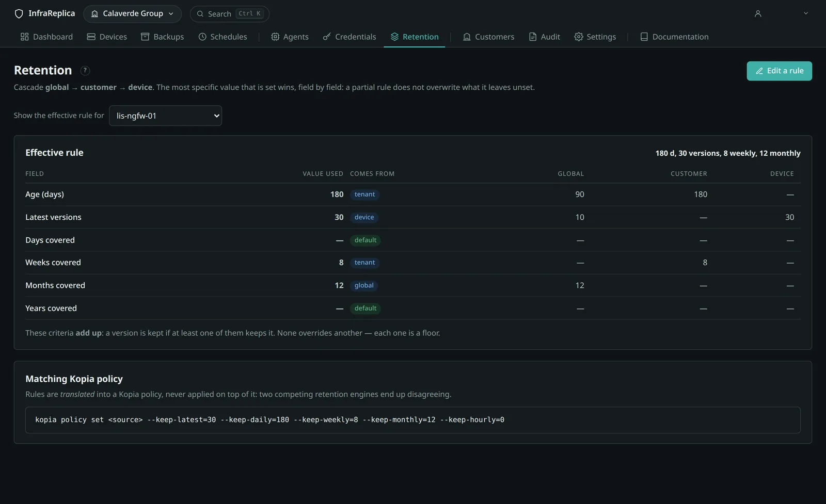
Task: Click the Customers building icon
Action: click(467, 37)
